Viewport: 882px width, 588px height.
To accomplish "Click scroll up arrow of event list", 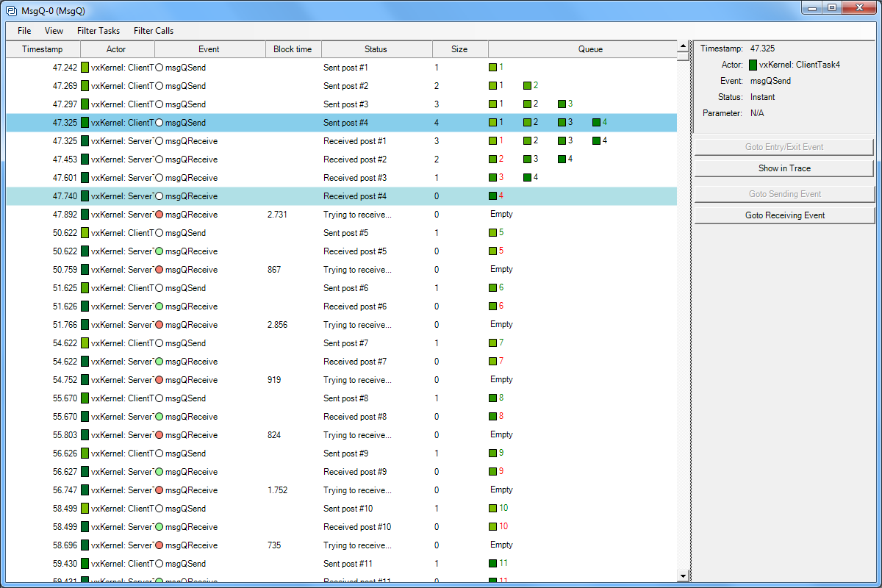I will 683,46.
